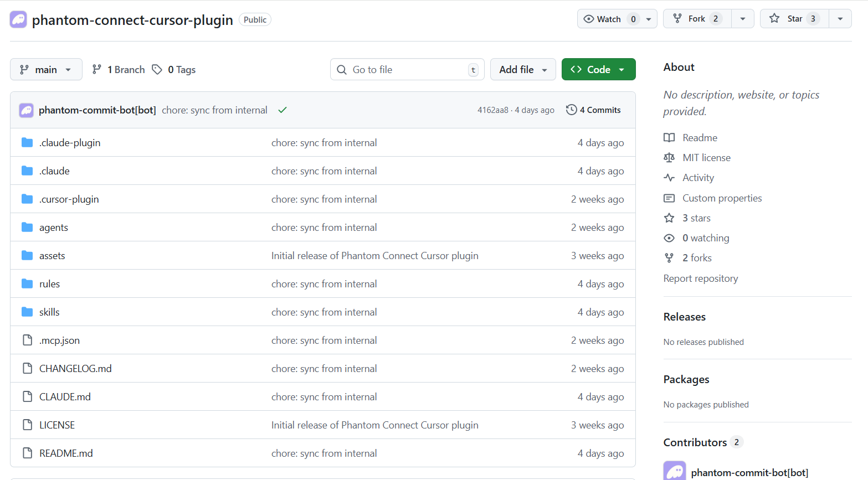Click inside the Go to file search box
Viewport: 868px width, 480px height.
[x=407, y=69]
